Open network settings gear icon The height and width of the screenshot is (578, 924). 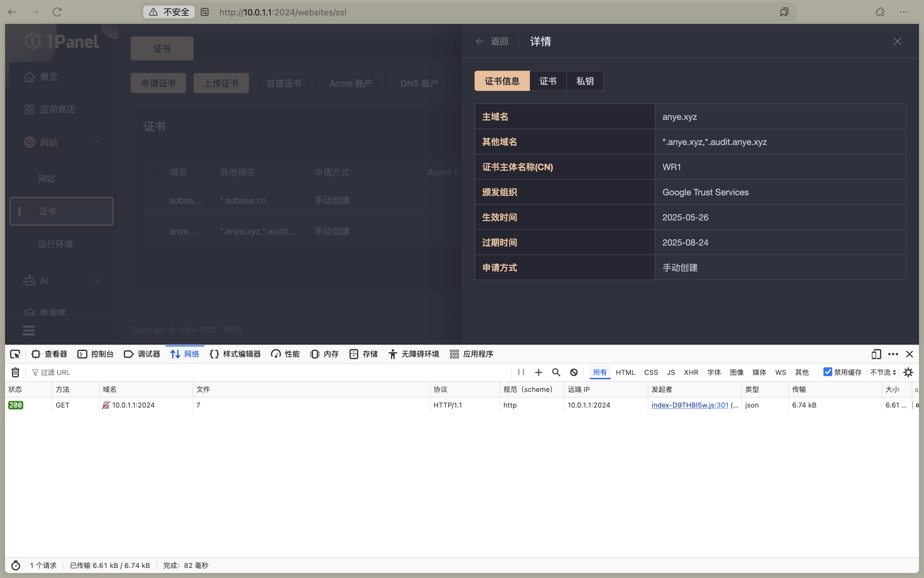908,372
